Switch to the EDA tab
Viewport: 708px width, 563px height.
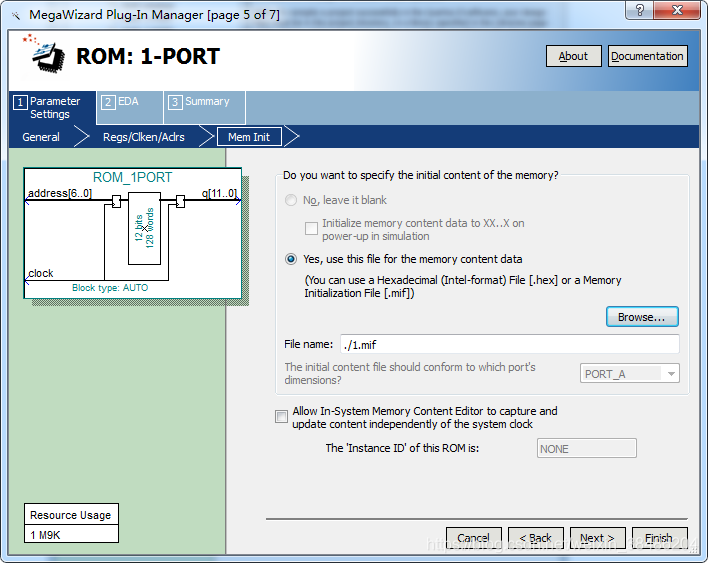pos(129,107)
